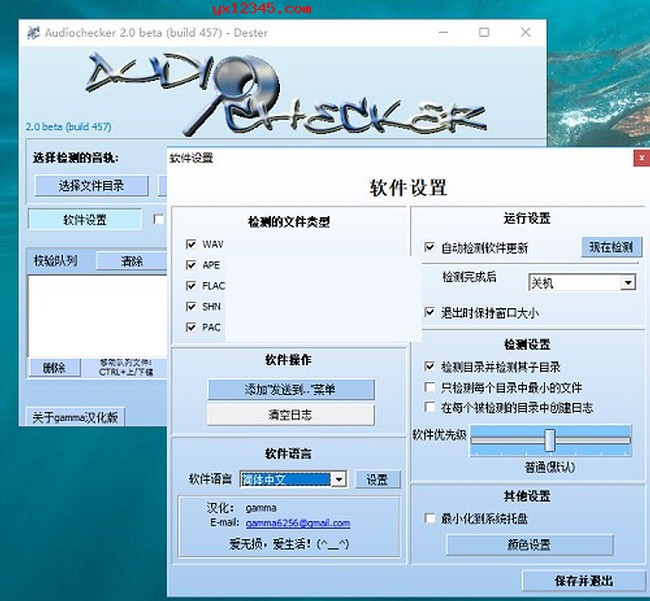Minimize the Audiochecker main window

443,32
